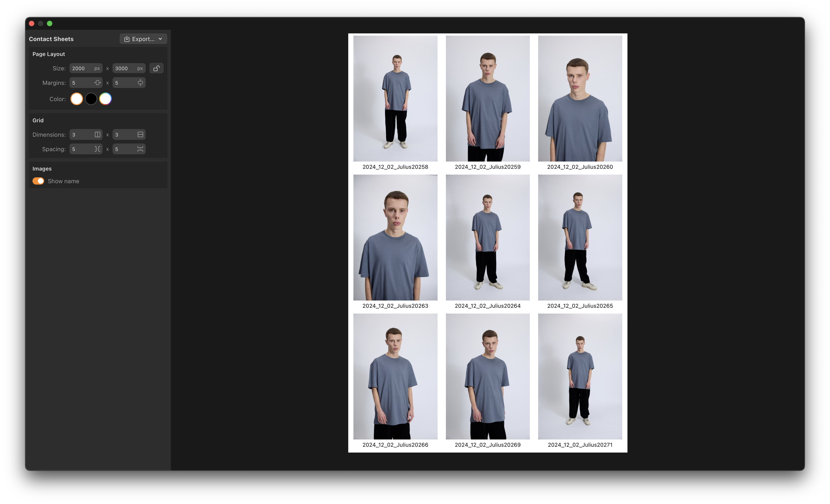Click the page height field showing 3000
Screen dimensions: 830x504
click(x=123, y=68)
